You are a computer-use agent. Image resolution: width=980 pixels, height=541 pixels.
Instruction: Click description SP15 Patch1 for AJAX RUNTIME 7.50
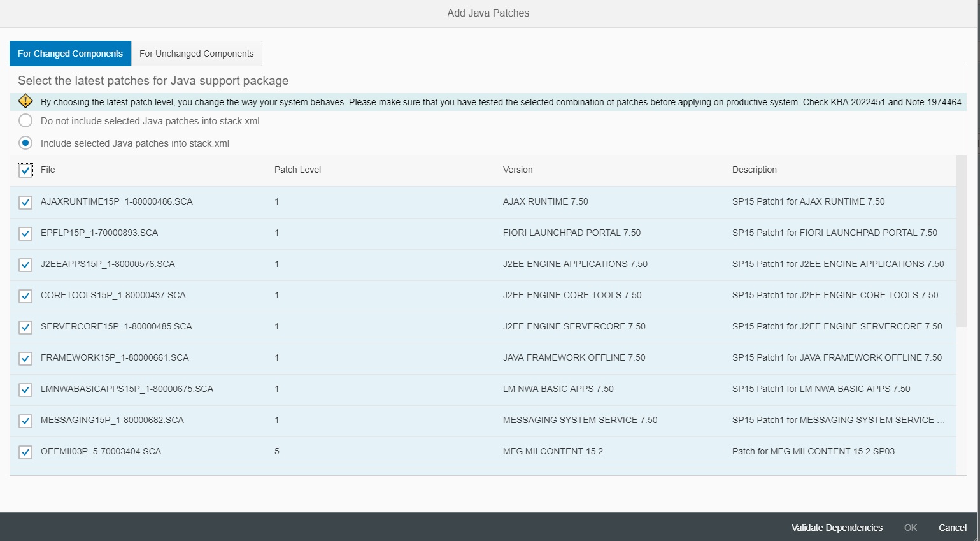tap(809, 201)
